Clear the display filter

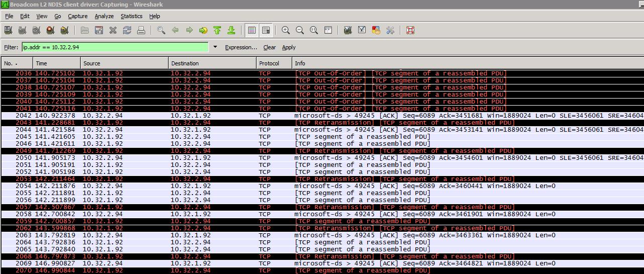[x=269, y=47]
